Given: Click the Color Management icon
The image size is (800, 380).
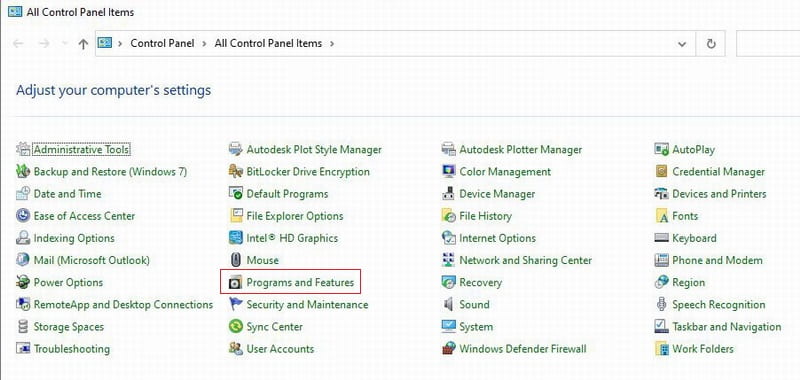Looking at the screenshot, I should 448,171.
